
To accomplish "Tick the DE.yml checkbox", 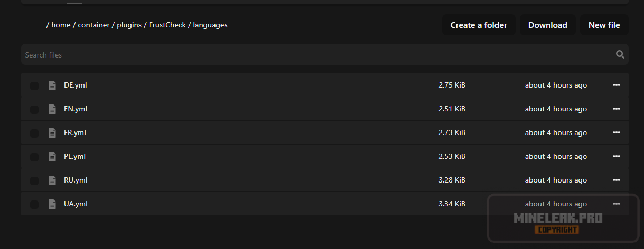I will click(x=34, y=85).
